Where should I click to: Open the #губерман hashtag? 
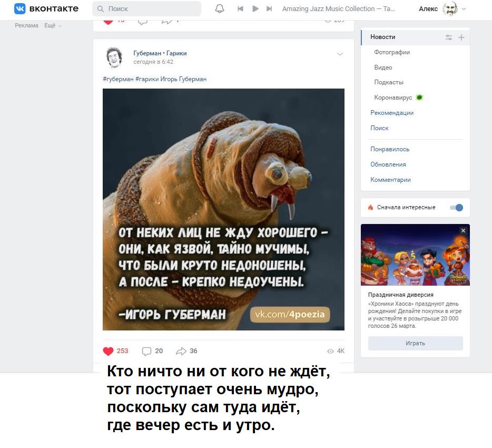click(119, 79)
